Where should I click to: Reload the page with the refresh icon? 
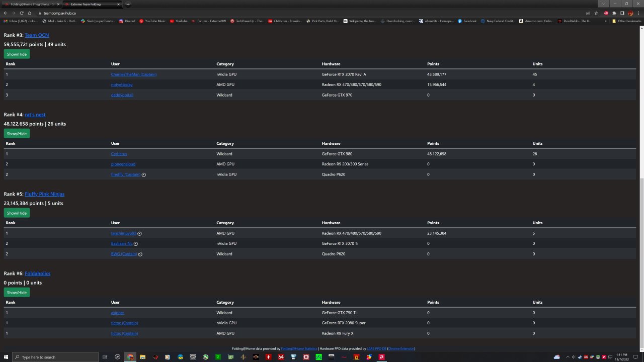pos(22,13)
